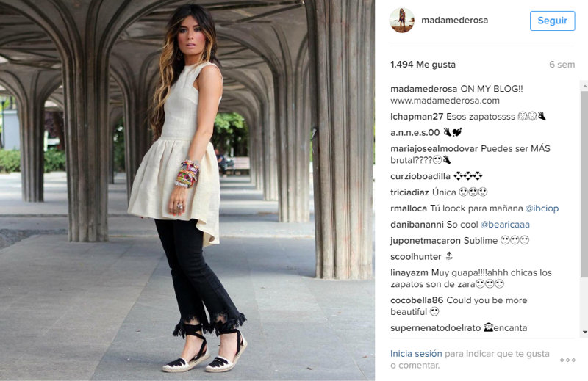Open triciadiaz user profile

tap(409, 192)
